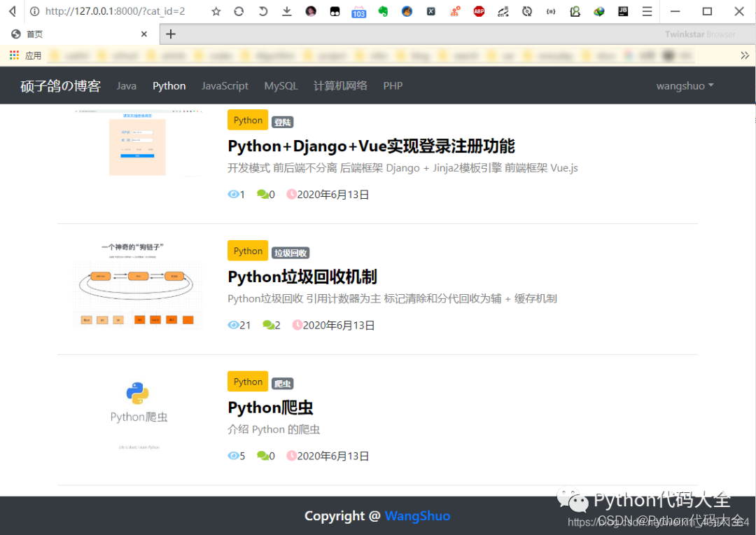Open the dark X extension icon

point(431,11)
